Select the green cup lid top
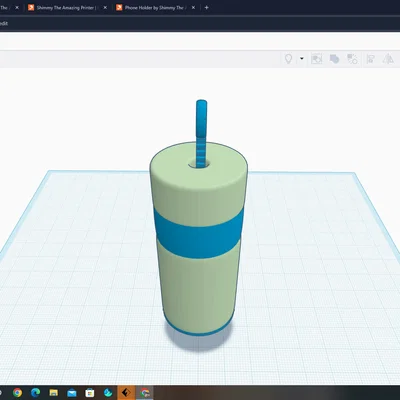 tap(199, 167)
